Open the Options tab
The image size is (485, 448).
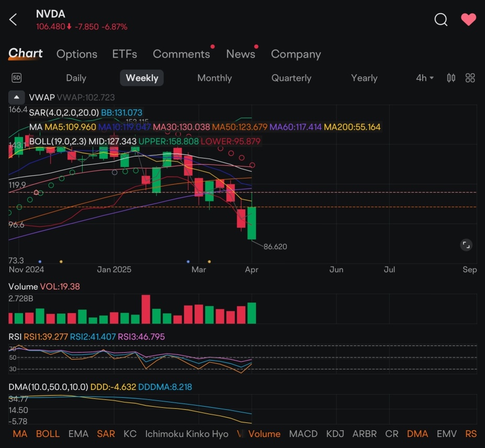click(77, 54)
